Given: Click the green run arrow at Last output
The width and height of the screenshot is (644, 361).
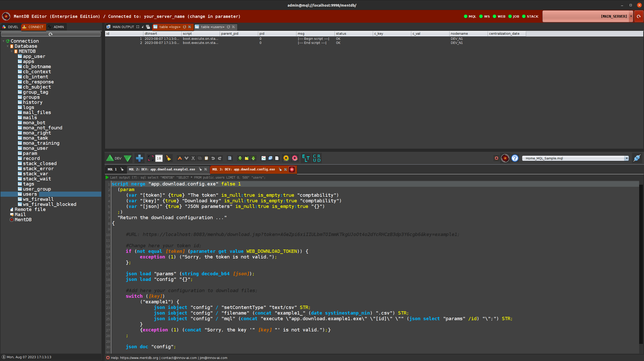Looking at the screenshot, I should pos(107,177).
